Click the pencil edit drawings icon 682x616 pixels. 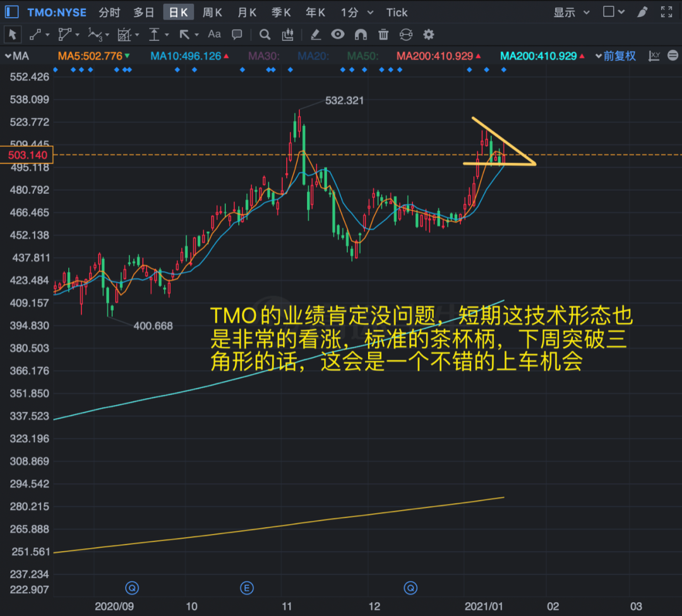pyautogui.click(x=316, y=34)
